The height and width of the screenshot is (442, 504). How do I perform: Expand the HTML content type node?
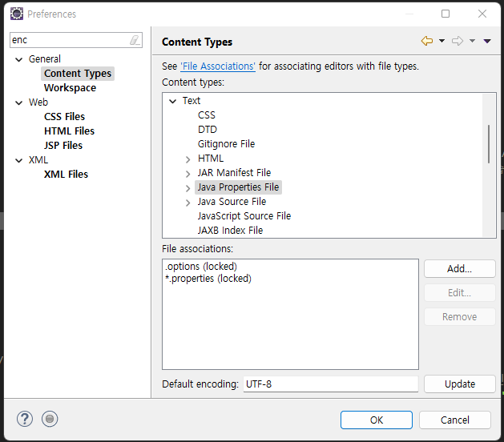[188, 159]
